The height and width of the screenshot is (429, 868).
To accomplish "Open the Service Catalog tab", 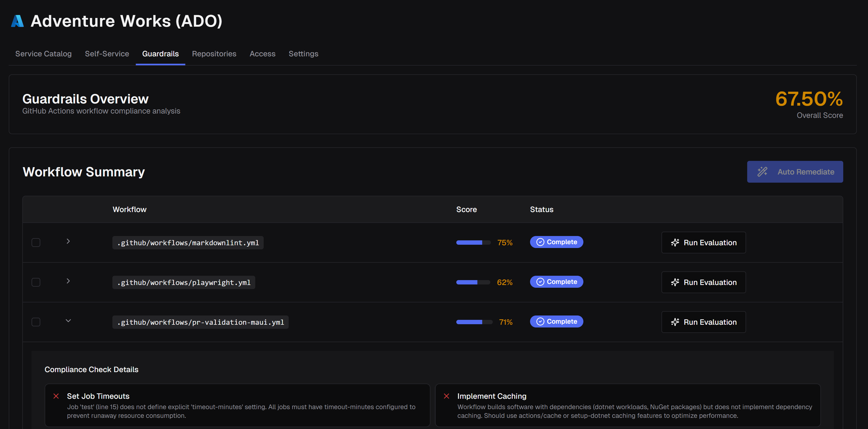I will coord(43,54).
